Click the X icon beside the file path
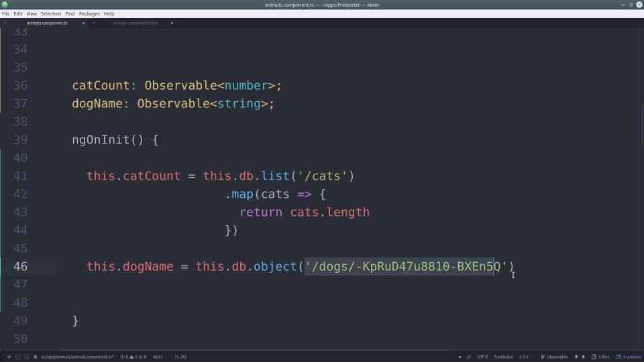The image size is (644, 362). [36, 357]
